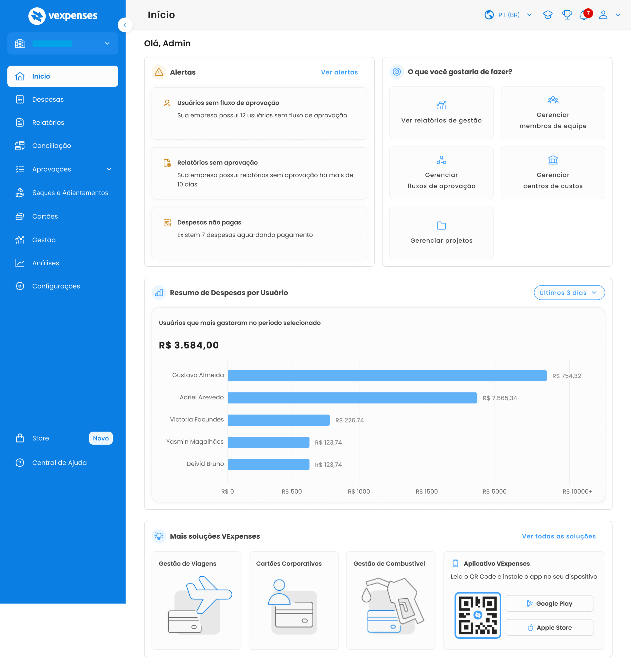This screenshot has height=672, width=631.
Task: Click the user profile icon
Action: tap(603, 15)
